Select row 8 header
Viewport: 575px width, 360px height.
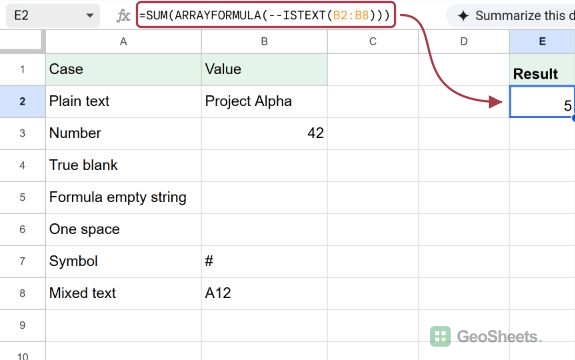coord(22,293)
